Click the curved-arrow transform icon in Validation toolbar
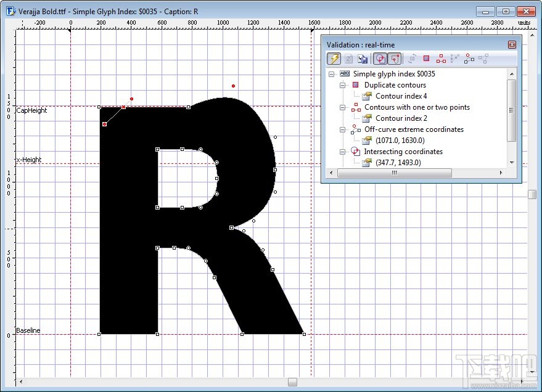 [x=413, y=59]
